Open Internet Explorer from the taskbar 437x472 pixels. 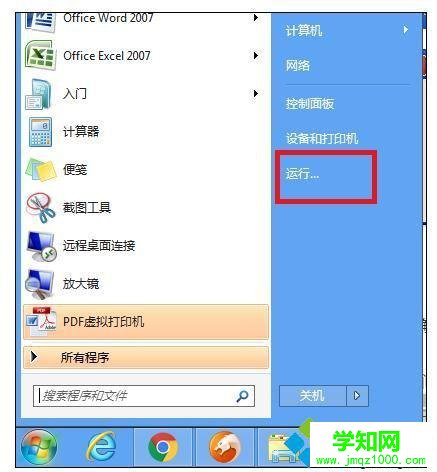point(101,447)
